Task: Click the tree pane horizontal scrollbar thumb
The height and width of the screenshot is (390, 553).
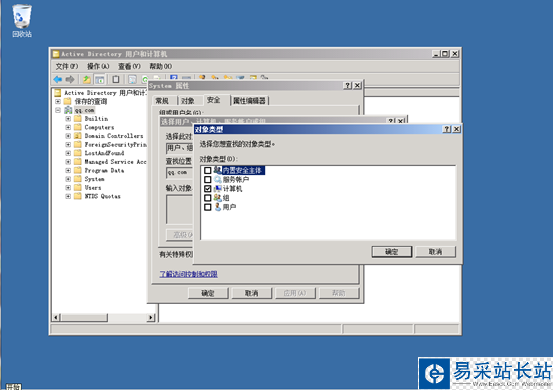Action: click(x=85, y=317)
